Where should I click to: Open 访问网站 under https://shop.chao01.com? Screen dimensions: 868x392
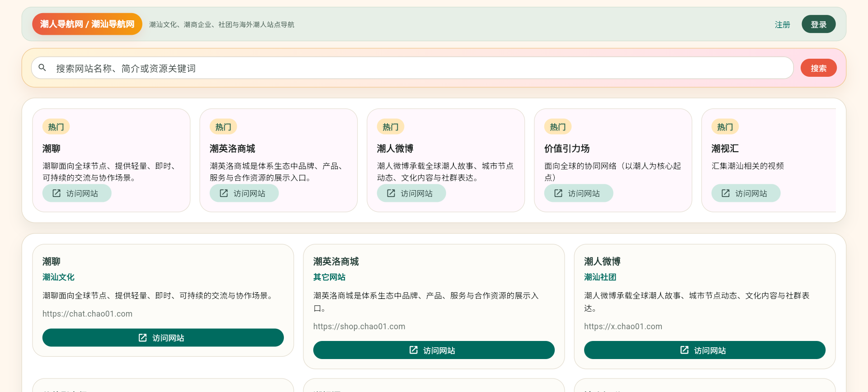tap(434, 350)
